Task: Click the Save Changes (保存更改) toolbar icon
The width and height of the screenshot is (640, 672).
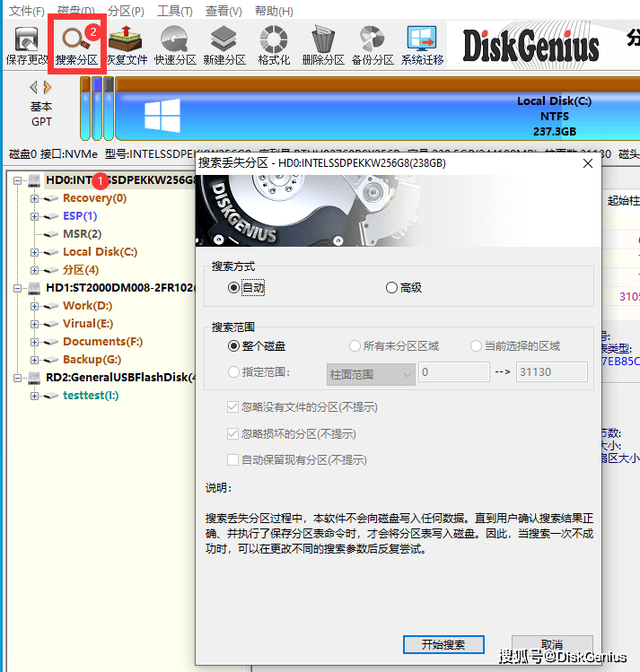Action: [27, 45]
